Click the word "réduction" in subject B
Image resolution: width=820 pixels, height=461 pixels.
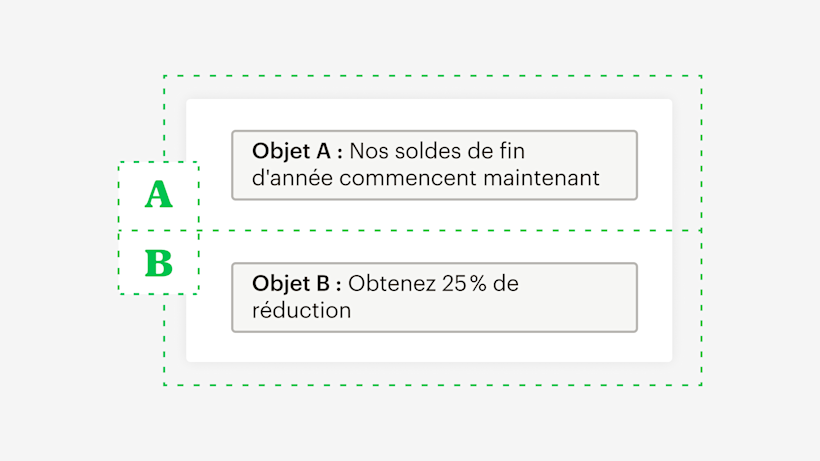302,311
